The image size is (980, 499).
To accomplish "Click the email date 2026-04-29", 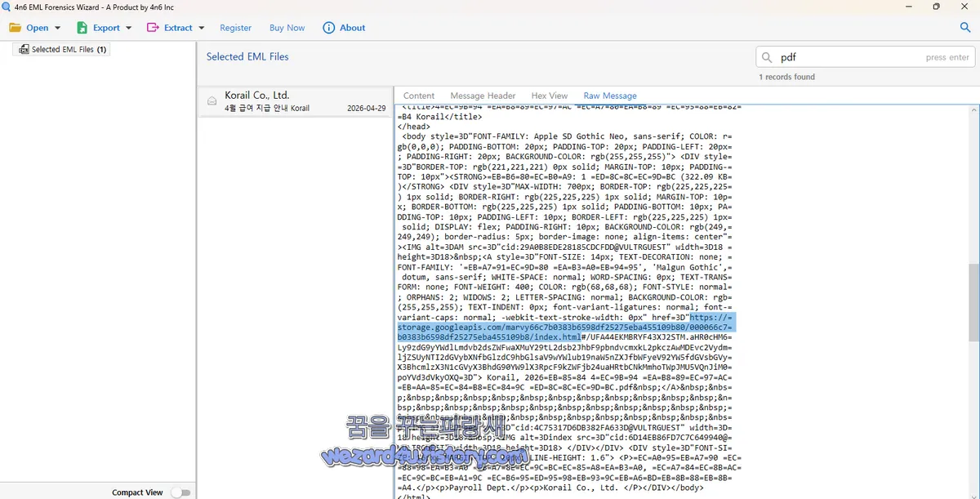I will (x=367, y=108).
